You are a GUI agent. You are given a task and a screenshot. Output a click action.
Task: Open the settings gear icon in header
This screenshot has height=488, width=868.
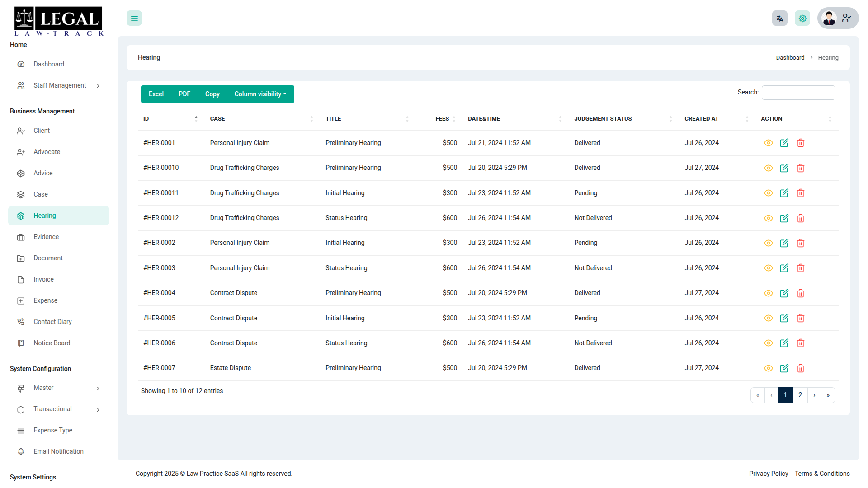pos(802,19)
